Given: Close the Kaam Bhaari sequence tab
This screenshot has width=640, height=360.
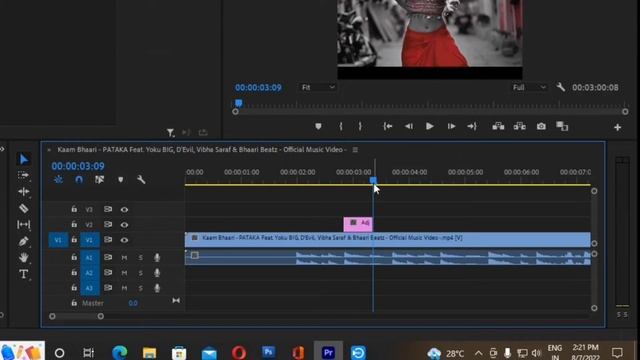Looking at the screenshot, I should pyautogui.click(x=49, y=150).
